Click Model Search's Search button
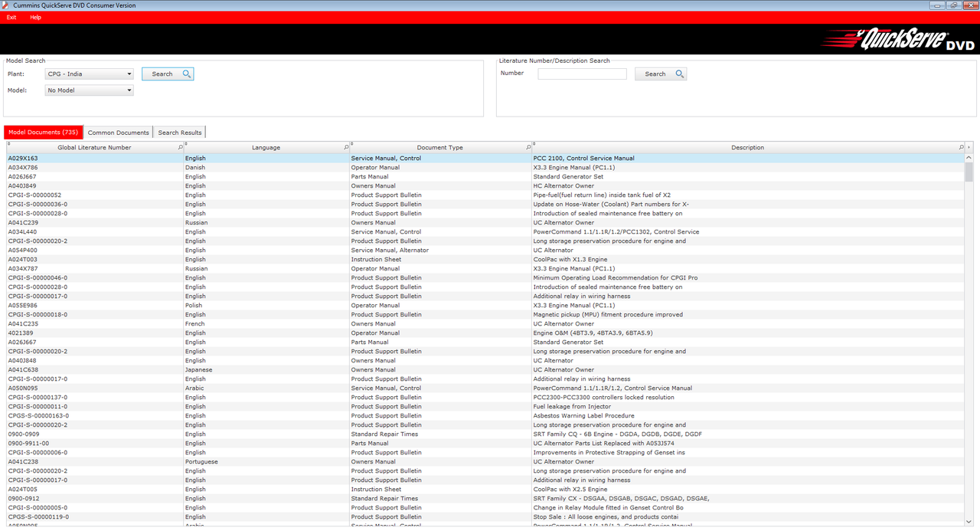 coord(168,74)
